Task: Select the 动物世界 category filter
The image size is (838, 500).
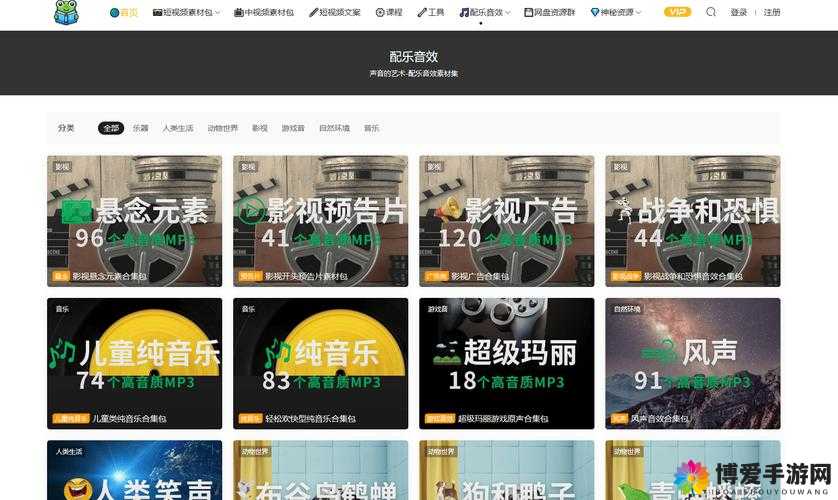Action: point(223,128)
